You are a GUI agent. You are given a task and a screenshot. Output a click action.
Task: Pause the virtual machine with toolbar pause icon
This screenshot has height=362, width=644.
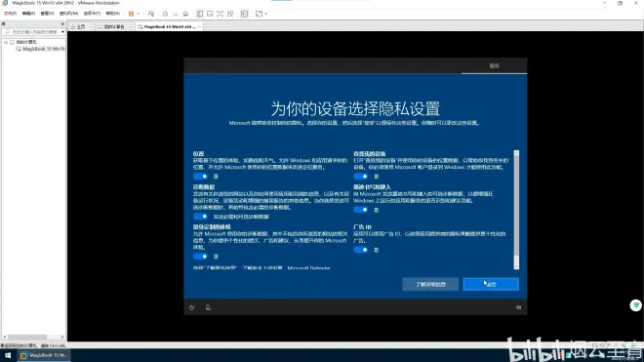(131, 14)
